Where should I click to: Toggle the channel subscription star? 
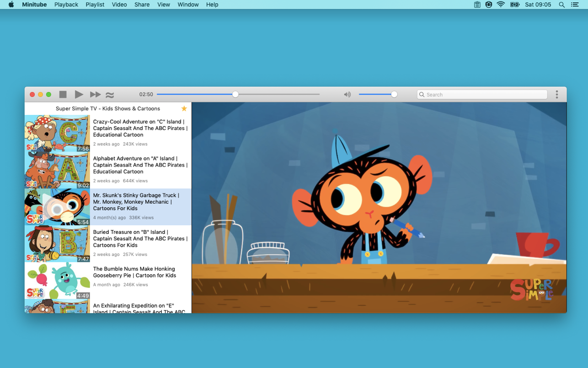coord(184,108)
